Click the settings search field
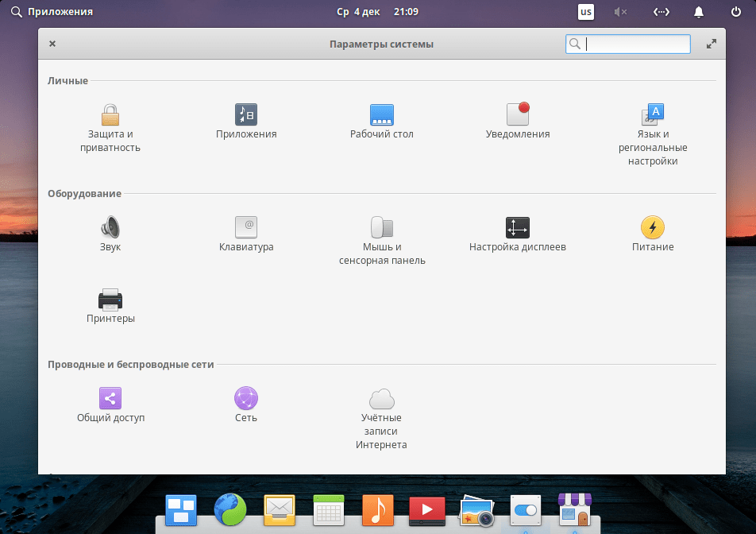 tap(635, 44)
